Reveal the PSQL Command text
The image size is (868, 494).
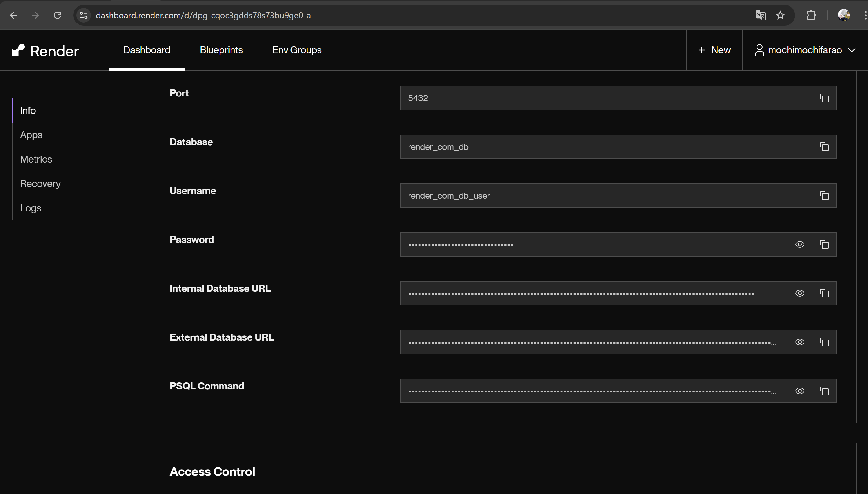pos(800,391)
